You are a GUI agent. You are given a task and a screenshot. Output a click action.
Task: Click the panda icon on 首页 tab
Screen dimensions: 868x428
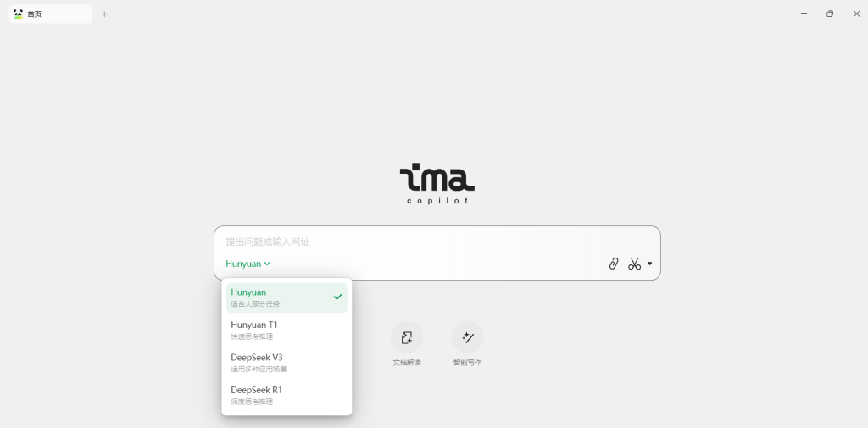click(x=19, y=14)
